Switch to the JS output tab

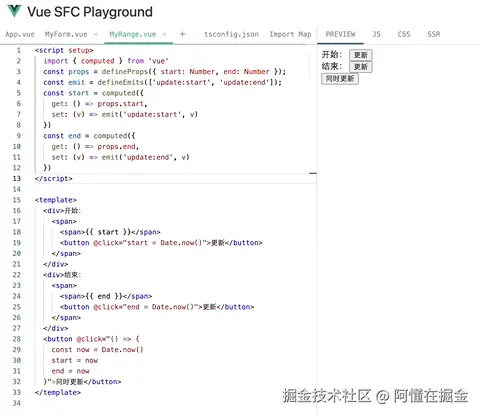coord(376,34)
